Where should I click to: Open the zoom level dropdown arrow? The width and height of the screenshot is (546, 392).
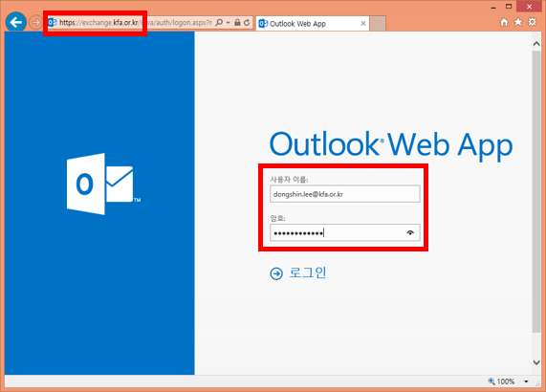click(x=526, y=381)
